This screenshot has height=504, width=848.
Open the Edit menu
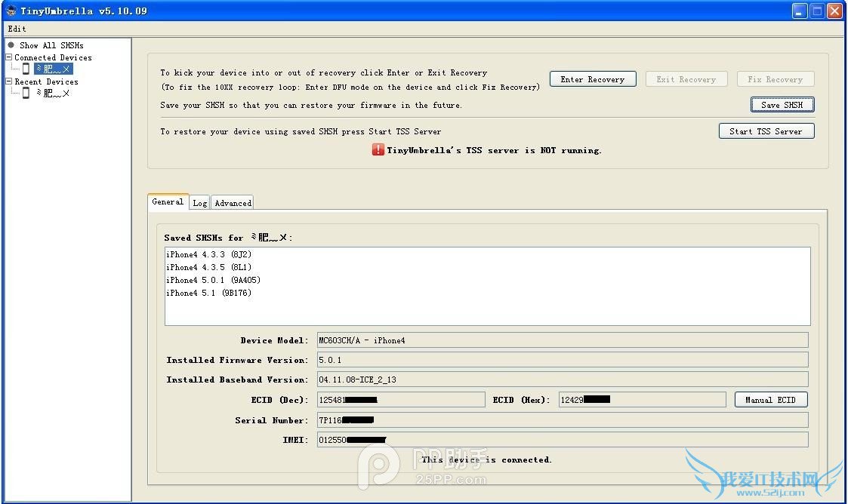pyautogui.click(x=17, y=29)
